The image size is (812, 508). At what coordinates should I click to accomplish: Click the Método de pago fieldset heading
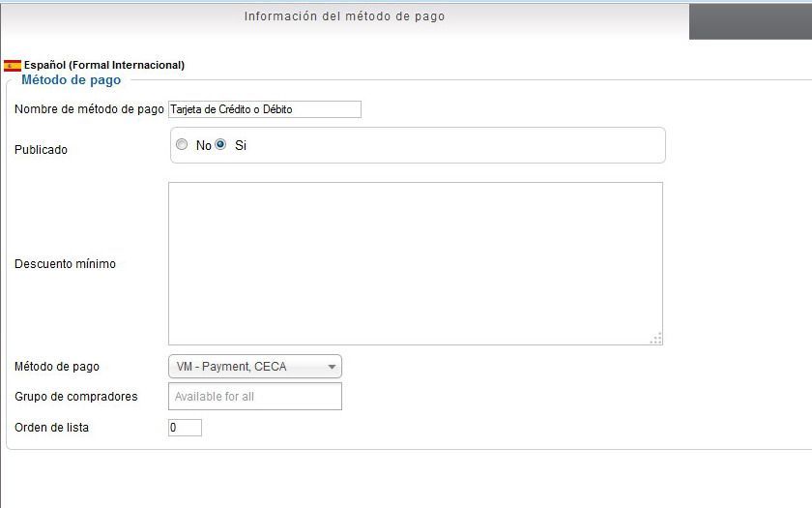[71, 79]
